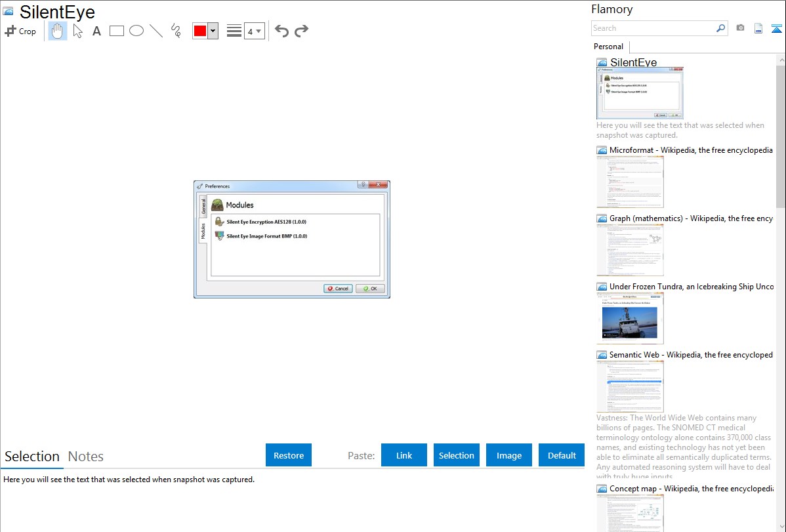Select the straight line tool
The width and height of the screenshot is (786, 532).
[x=156, y=31]
